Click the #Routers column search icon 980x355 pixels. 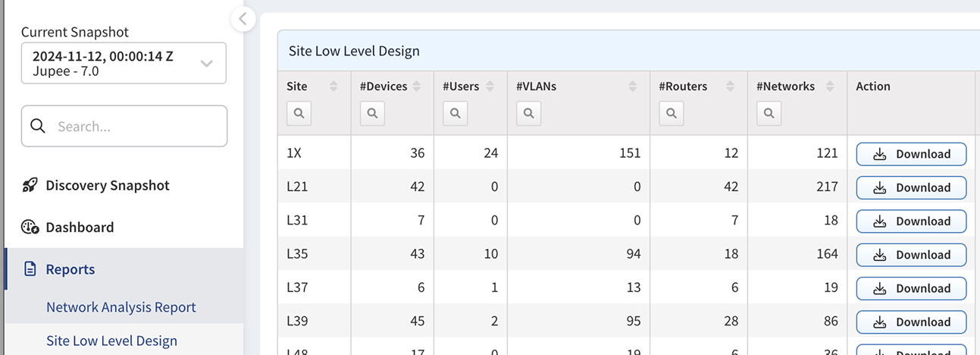coord(672,114)
